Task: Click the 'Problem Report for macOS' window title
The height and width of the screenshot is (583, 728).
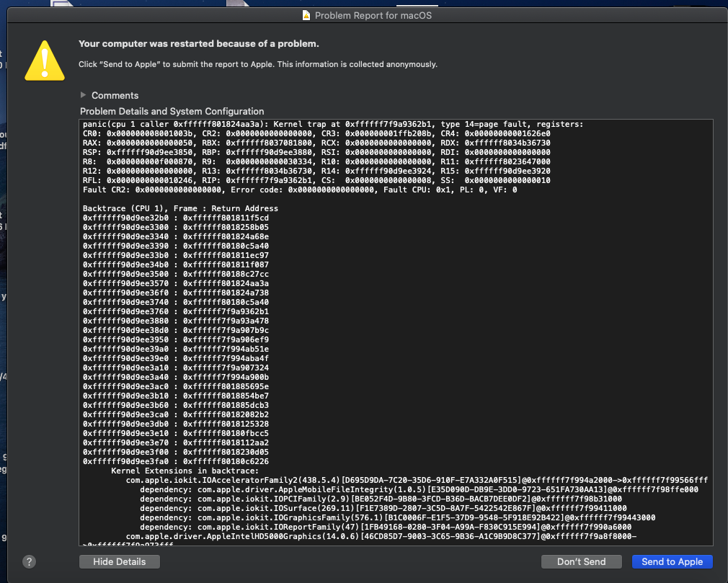Action: pos(373,15)
